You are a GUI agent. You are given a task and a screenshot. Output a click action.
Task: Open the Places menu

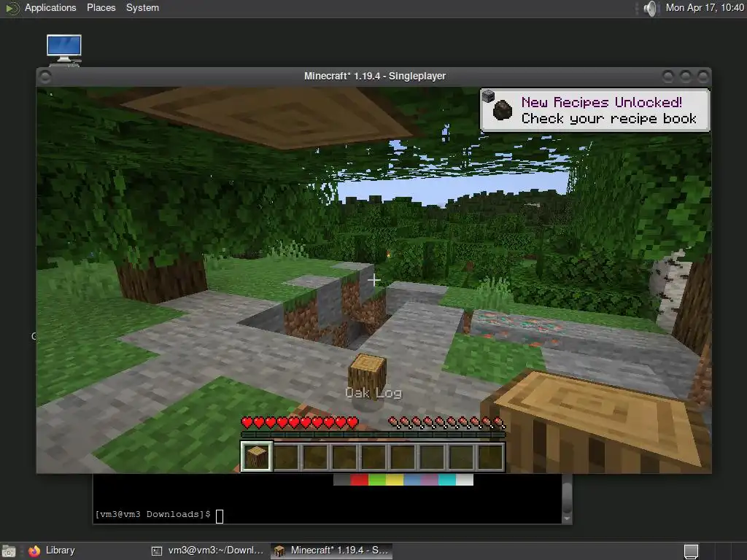click(x=101, y=7)
